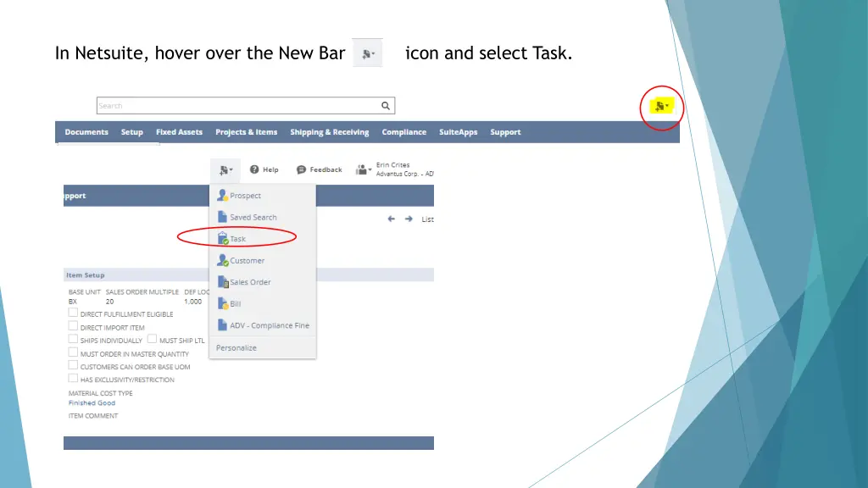Go to previous record with left arrow
Screen dimensions: 868x488
pos(392,219)
